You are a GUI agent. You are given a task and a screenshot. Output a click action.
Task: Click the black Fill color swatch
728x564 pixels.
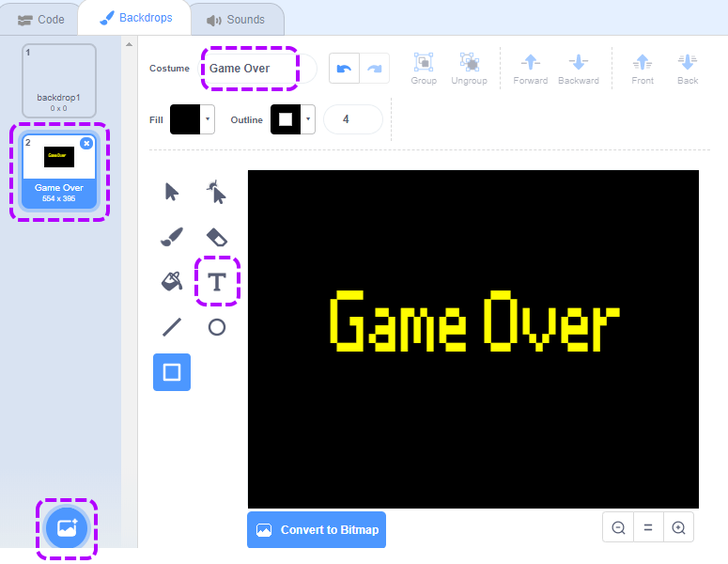tap(185, 119)
